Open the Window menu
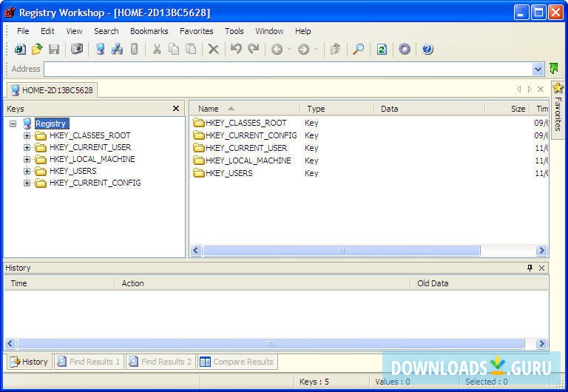The image size is (568, 392). [269, 31]
